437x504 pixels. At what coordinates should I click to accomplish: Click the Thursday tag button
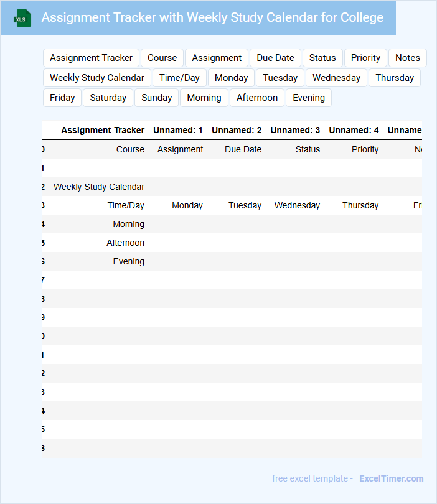tap(395, 78)
